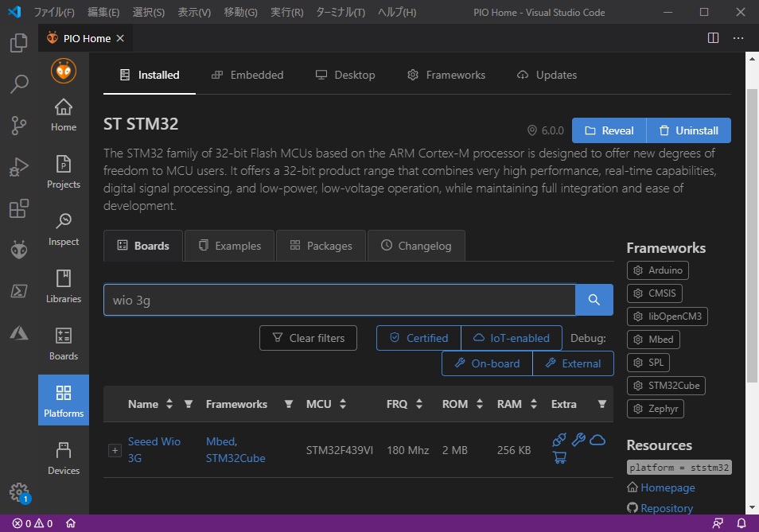Open the Name column filter

tap(189, 404)
